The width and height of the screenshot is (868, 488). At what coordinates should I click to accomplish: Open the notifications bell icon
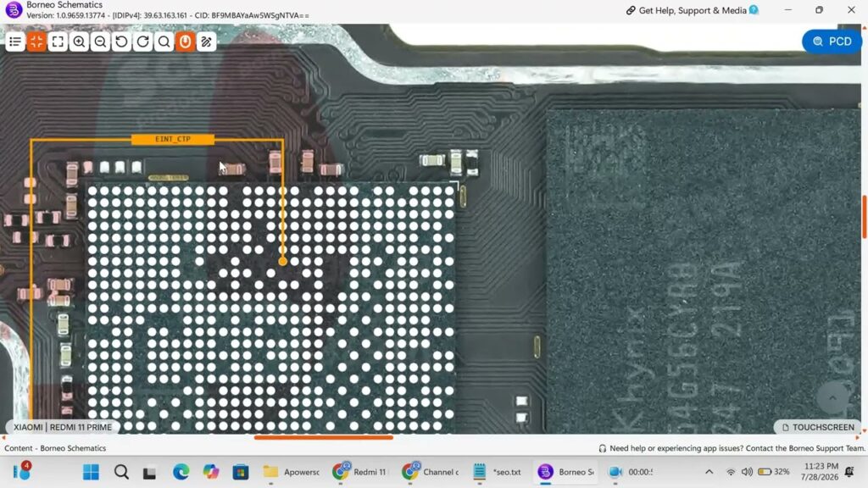[x=849, y=472]
